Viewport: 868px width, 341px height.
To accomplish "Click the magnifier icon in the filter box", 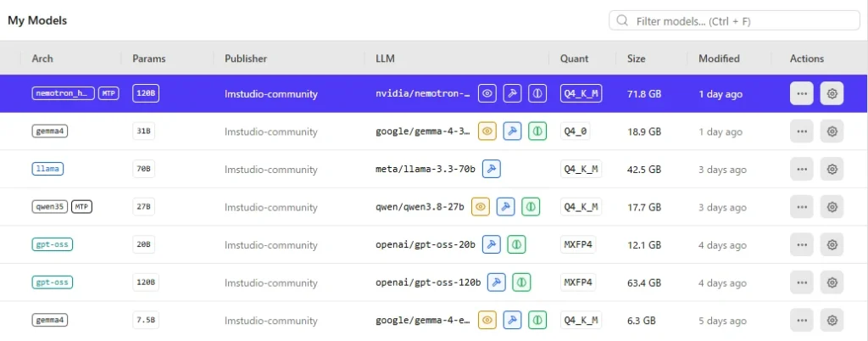I will [x=622, y=21].
